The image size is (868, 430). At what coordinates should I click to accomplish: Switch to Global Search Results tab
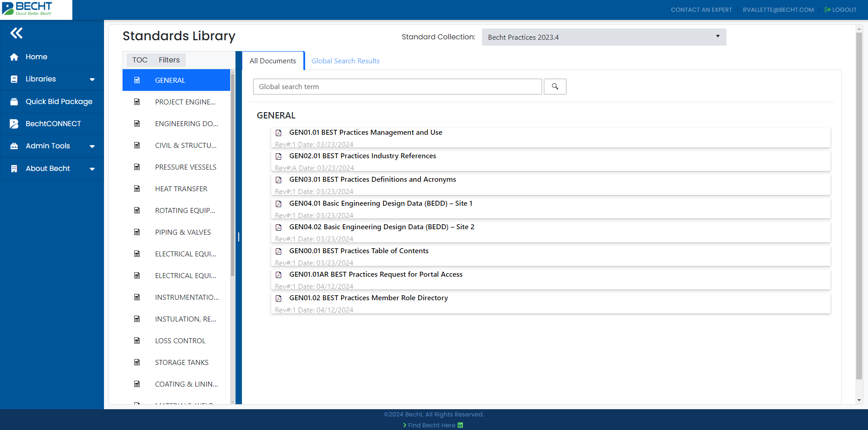pyautogui.click(x=345, y=61)
